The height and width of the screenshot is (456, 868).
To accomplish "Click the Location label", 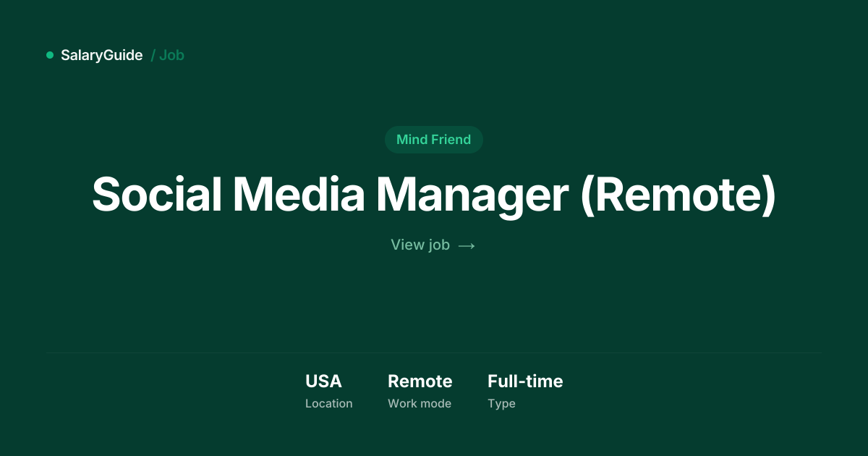I will click(329, 403).
